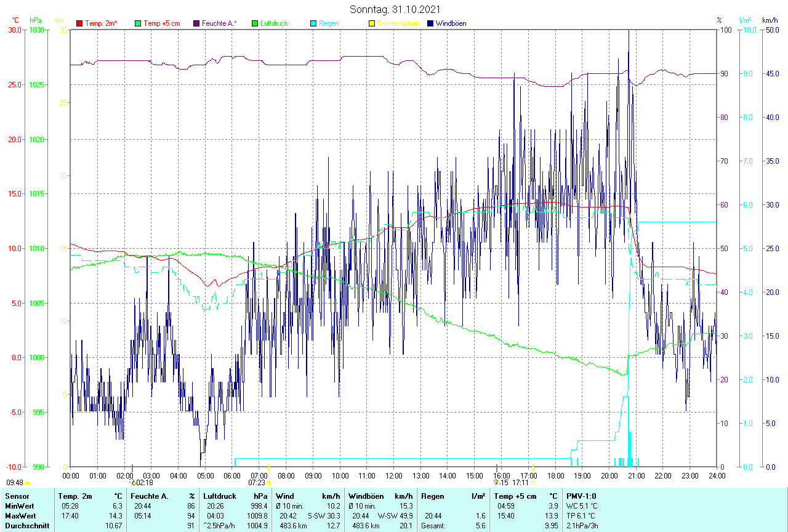Click the red Temp. 2m legend swatch

(x=79, y=23)
